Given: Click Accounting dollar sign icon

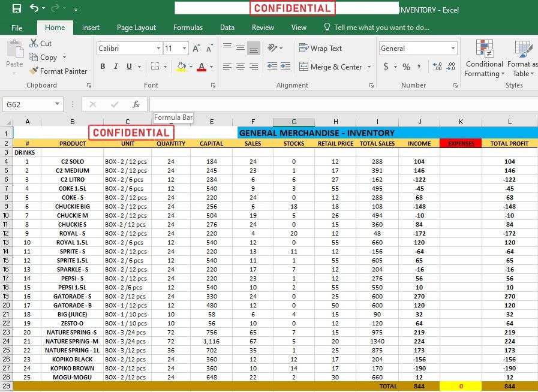Looking at the screenshot, I should click(x=386, y=67).
